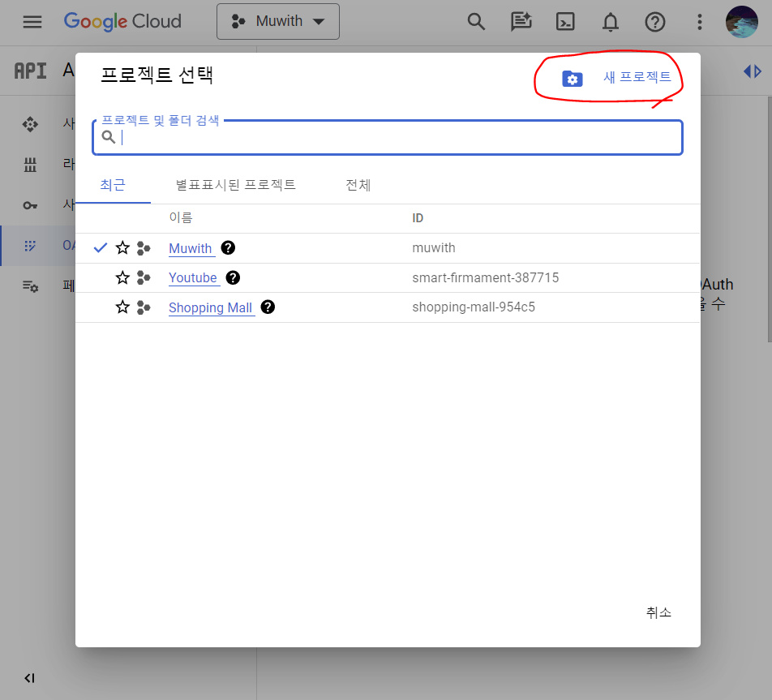The height and width of the screenshot is (700, 772).
Task: Open the help question mark in the top bar
Action: pyautogui.click(x=655, y=22)
